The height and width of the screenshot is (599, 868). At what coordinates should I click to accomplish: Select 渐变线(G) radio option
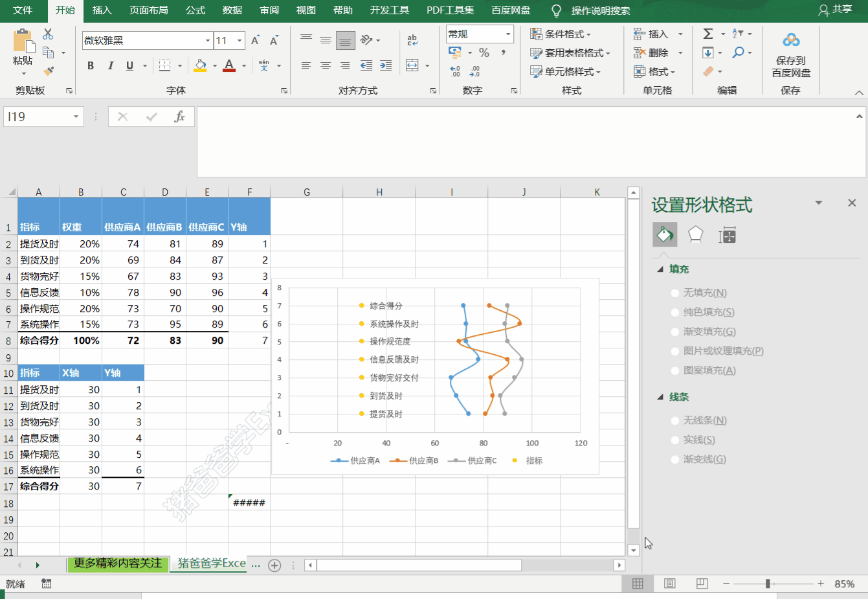click(676, 459)
